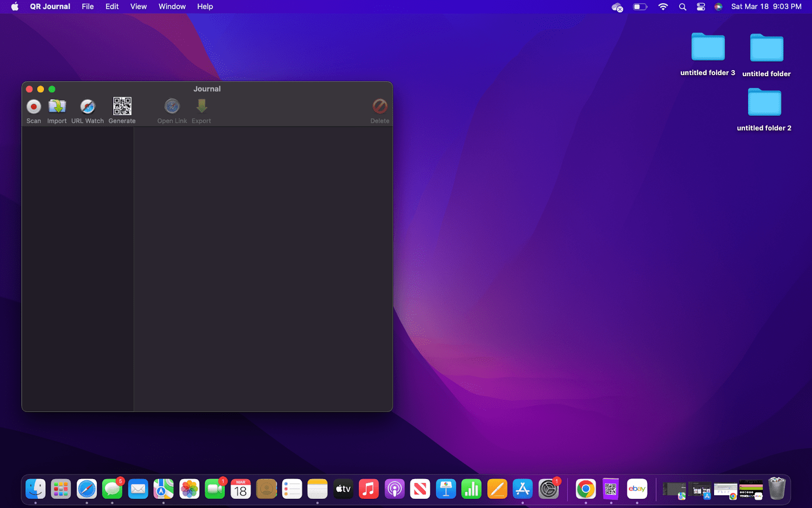Open News from the Dock
Screen dimensions: 812x508
pyautogui.click(x=420, y=489)
